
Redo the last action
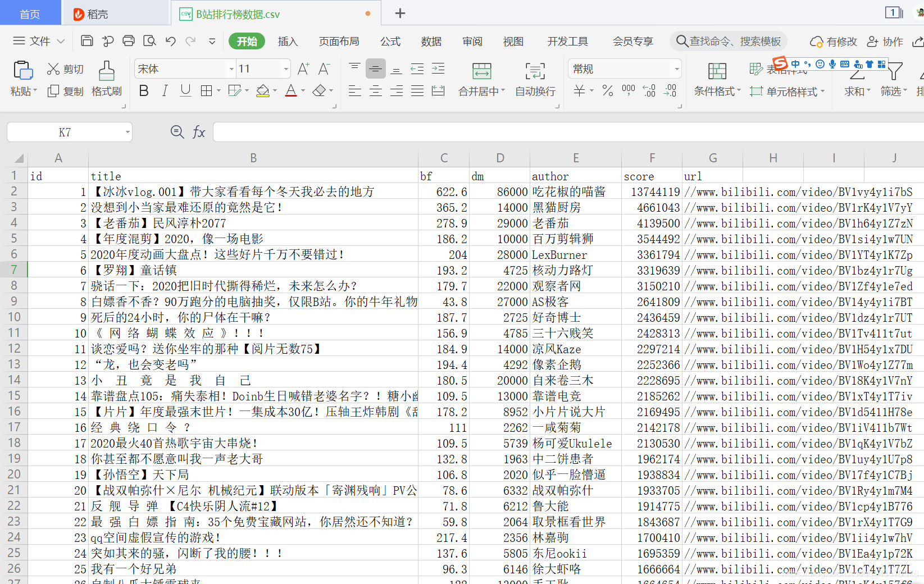(x=191, y=41)
